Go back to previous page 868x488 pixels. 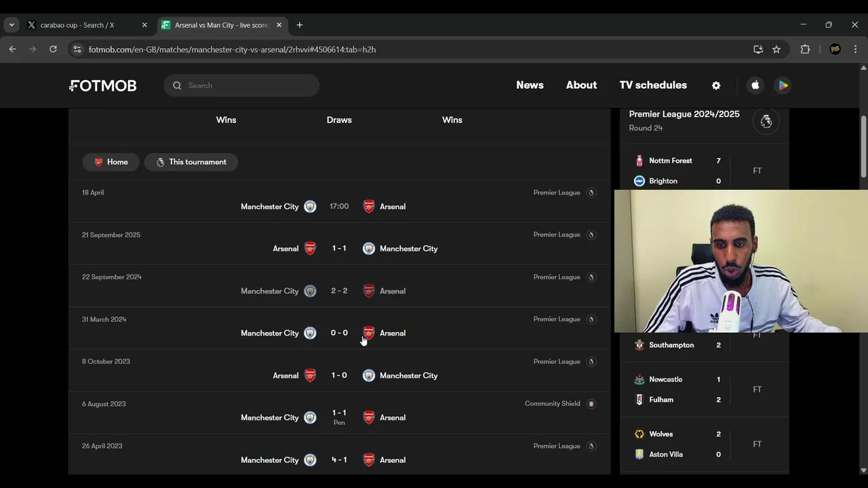[x=12, y=49]
